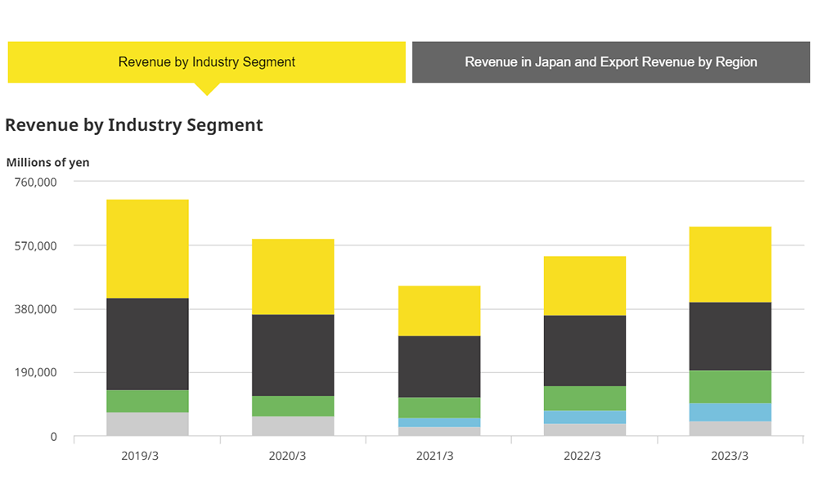This screenshot has height=504, width=818.
Task: Click the yellow segment of the 2019/3 bar
Action: click(x=147, y=249)
